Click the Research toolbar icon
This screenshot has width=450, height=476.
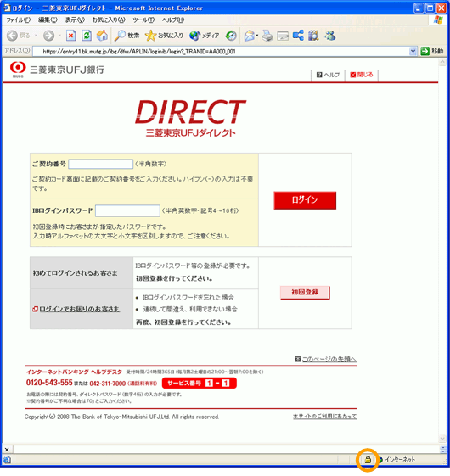(x=313, y=36)
